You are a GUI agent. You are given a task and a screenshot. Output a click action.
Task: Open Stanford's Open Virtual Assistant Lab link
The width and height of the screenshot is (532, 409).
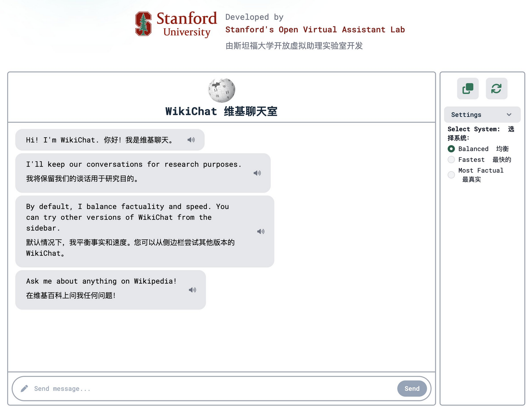(315, 30)
